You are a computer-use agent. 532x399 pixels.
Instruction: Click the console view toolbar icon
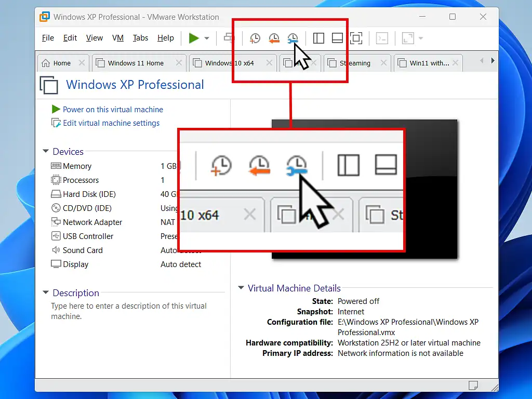(x=382, y=38)
